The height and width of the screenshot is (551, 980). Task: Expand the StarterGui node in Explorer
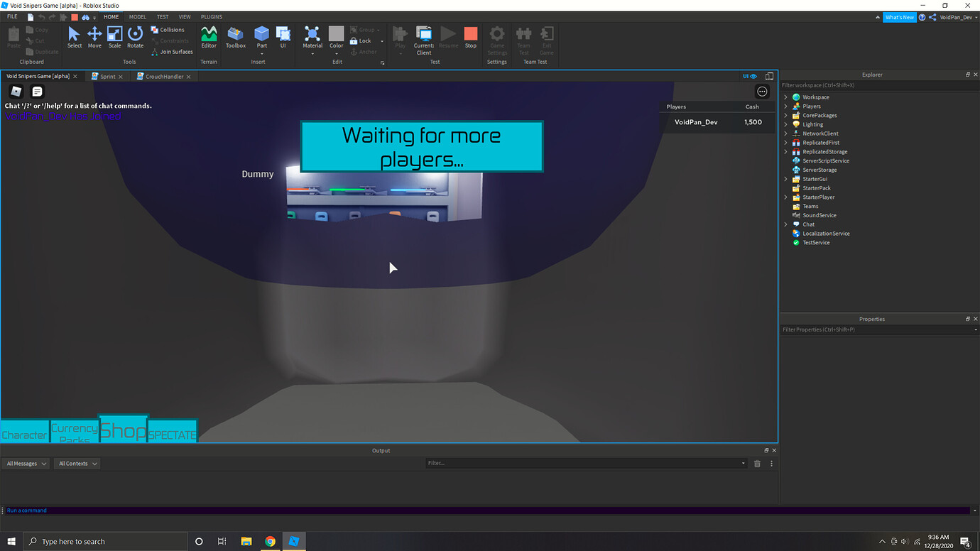(785, 178)
